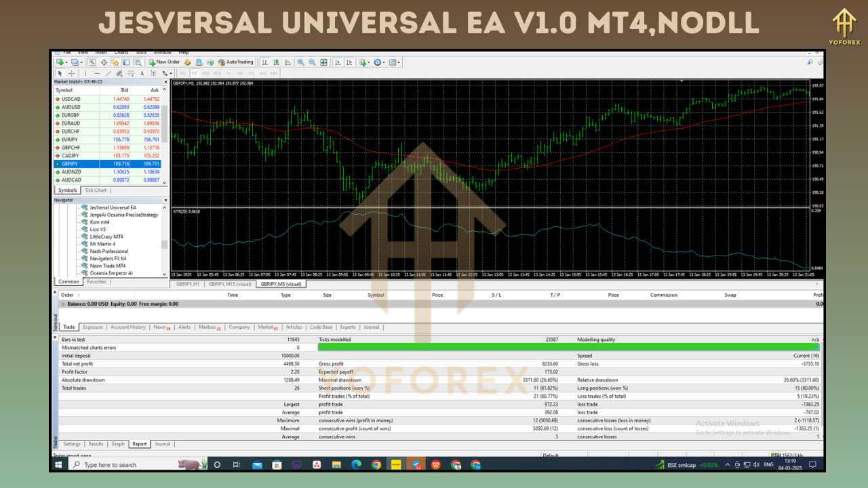Open a New Order
868x488 pixels.
(x=165, y=62)
